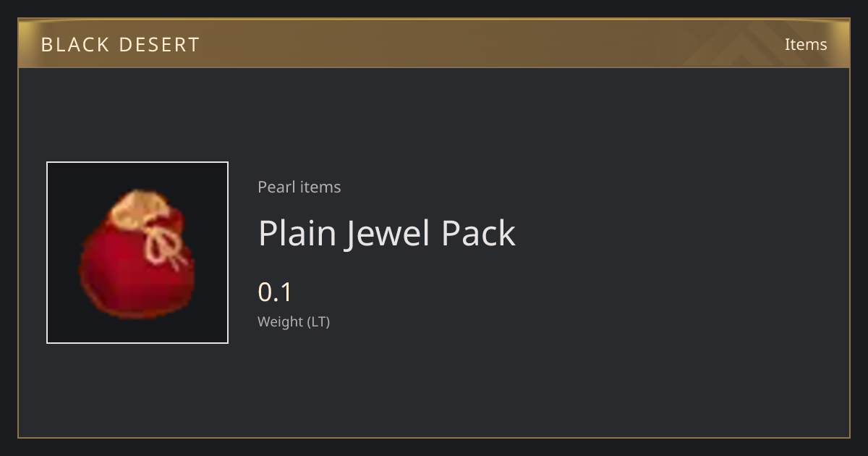
Task: Select the Pearl items category label
Action: tap(299, 187)
